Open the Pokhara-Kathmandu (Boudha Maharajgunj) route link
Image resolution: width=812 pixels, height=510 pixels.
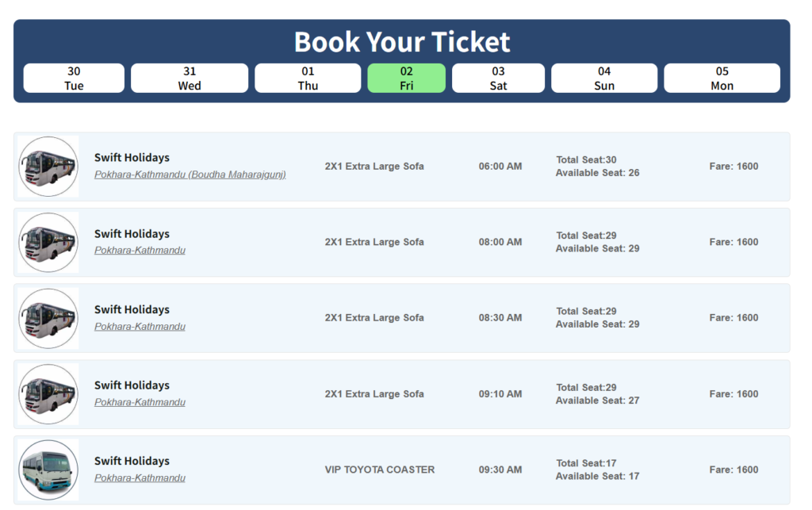click(x=190, y=174)
